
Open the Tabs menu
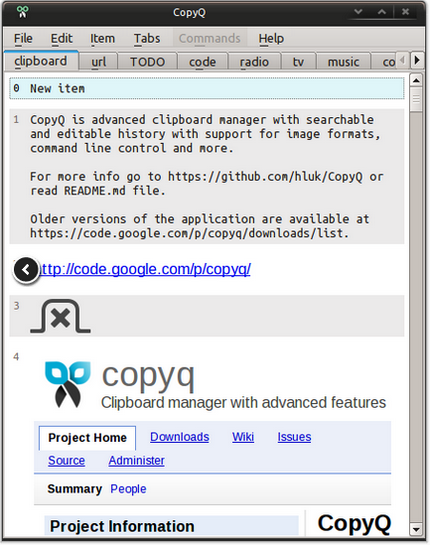tap(147, 38)
